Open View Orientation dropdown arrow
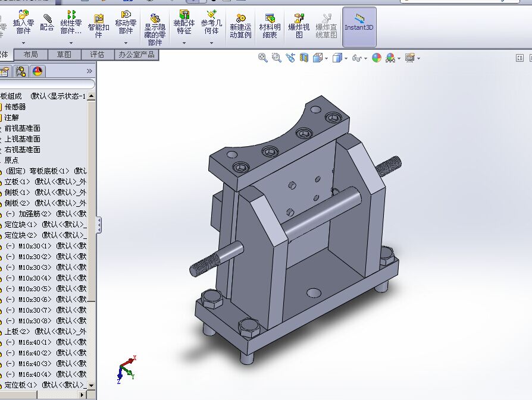 [326, 59]
